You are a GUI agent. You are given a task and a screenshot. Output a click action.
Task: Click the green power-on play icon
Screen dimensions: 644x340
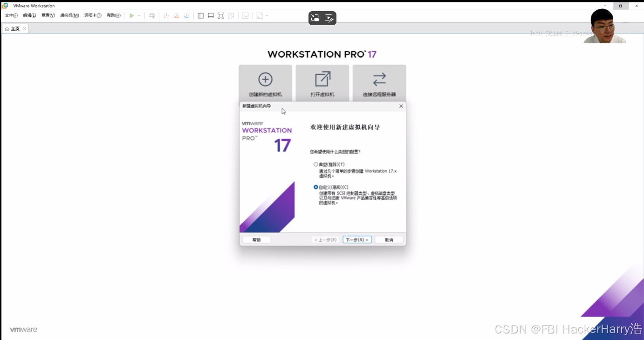tap(132, 15)
